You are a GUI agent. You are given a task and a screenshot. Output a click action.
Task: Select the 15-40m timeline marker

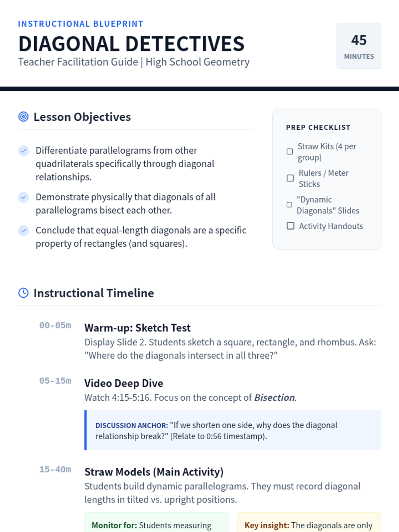pos(55,469)
